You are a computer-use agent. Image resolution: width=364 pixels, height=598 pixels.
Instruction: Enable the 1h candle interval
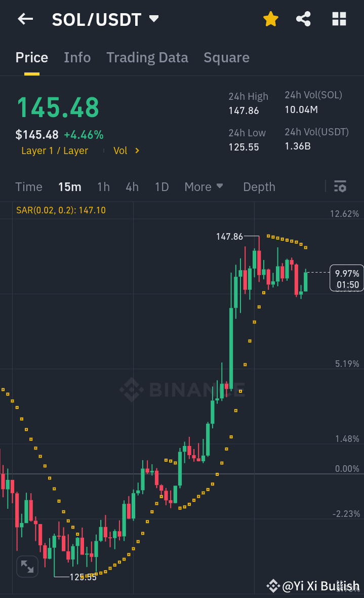point(103,186)
